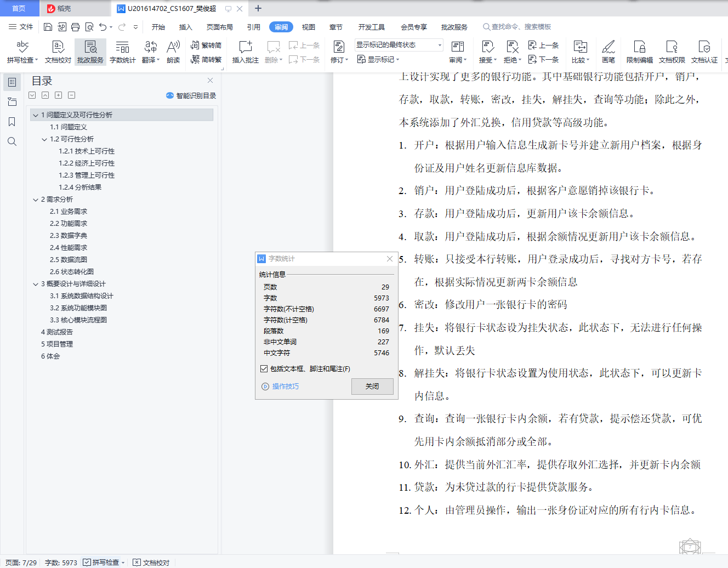Open the magnifier search icon in left sidebar
Screen dimensions: 728x568
pos(12,141)
